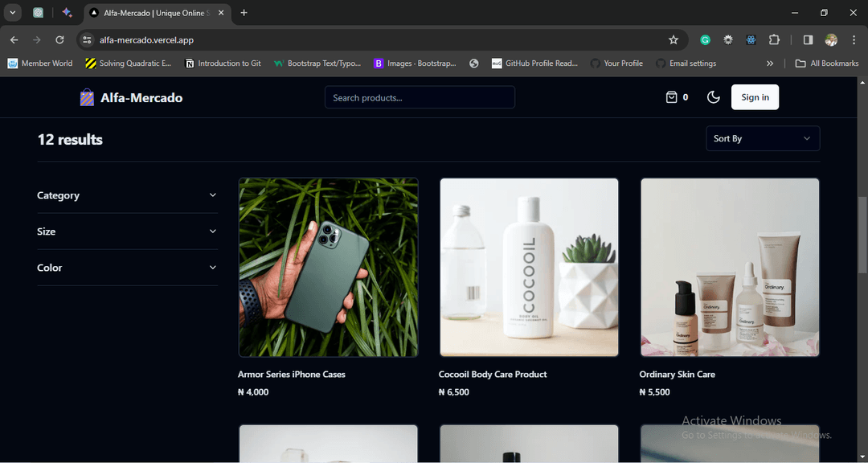Click the ₦ 5,500 price
The image size is (868, 463).
pos(654,392)
